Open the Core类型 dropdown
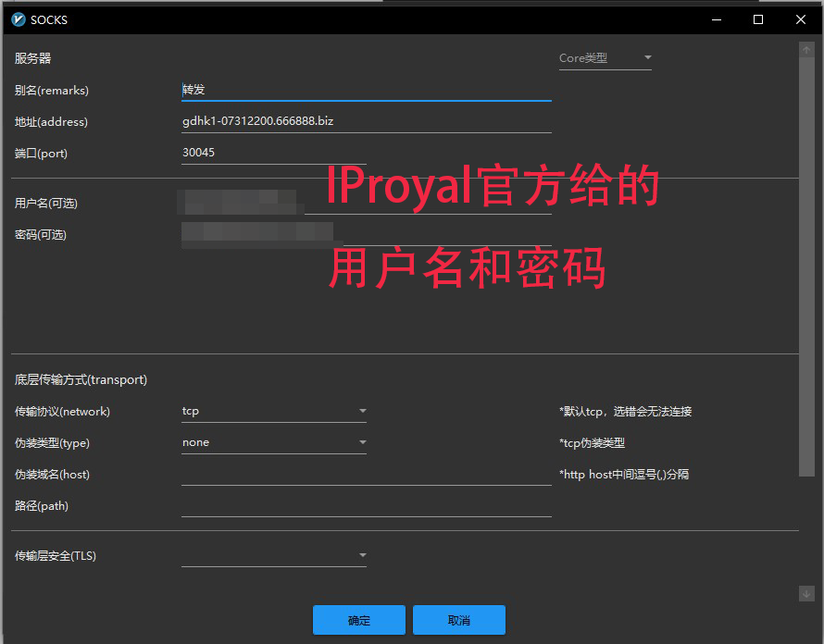Viewport: 824px width, 644px height. 605,58
